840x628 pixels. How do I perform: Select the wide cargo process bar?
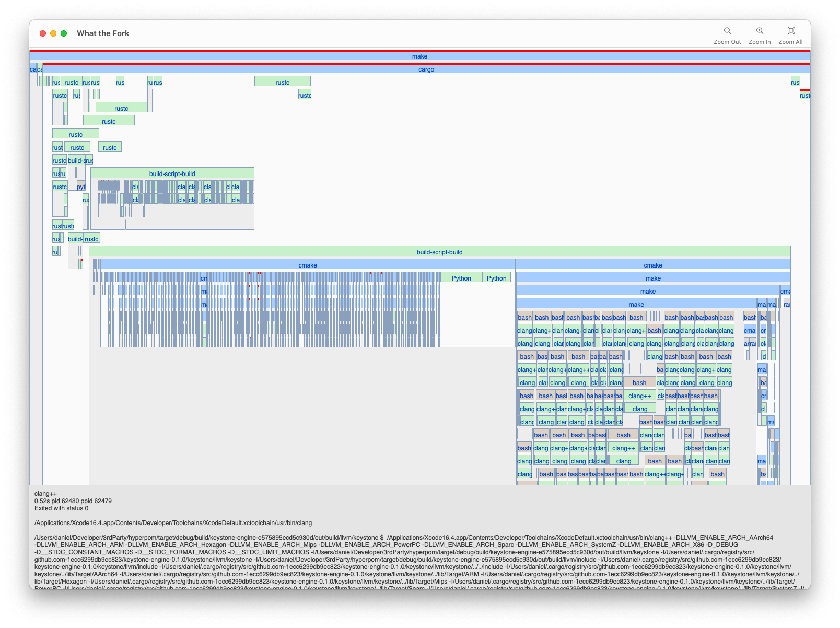(426, 69)
